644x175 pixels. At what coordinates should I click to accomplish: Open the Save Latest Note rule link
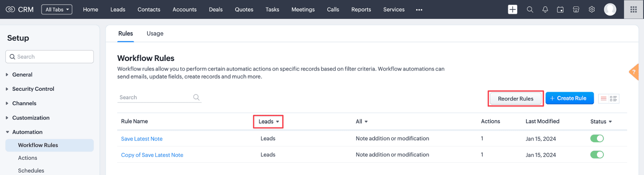142,139
